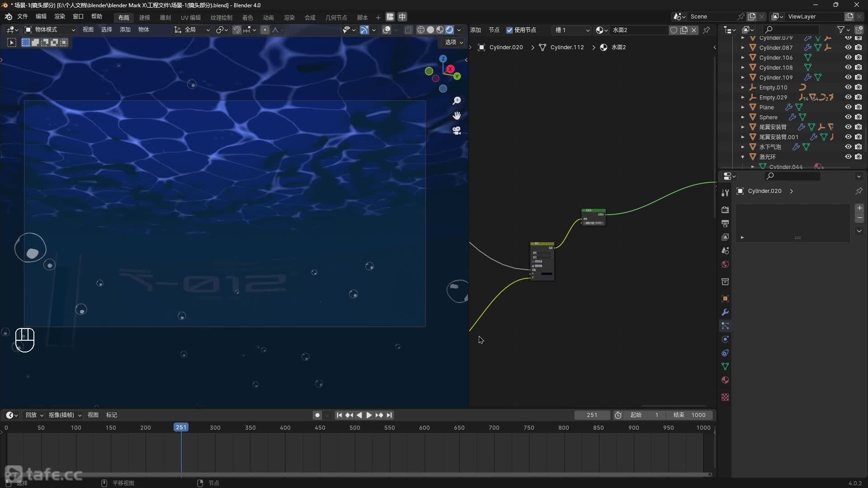
Task: Hide 水下气泡 with its eye icon
Action: click(848, 147)
